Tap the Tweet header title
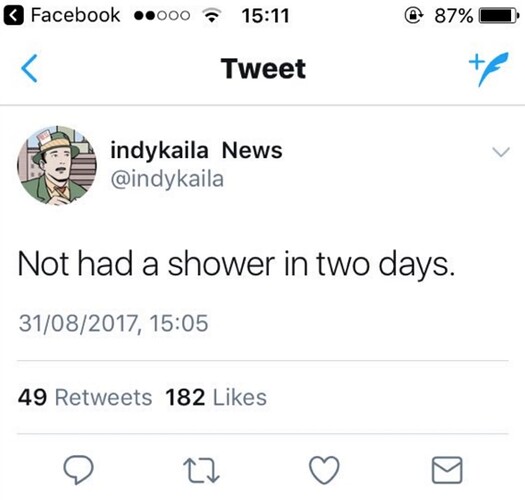Screen dimensions: 525x500 coord(264,69)
